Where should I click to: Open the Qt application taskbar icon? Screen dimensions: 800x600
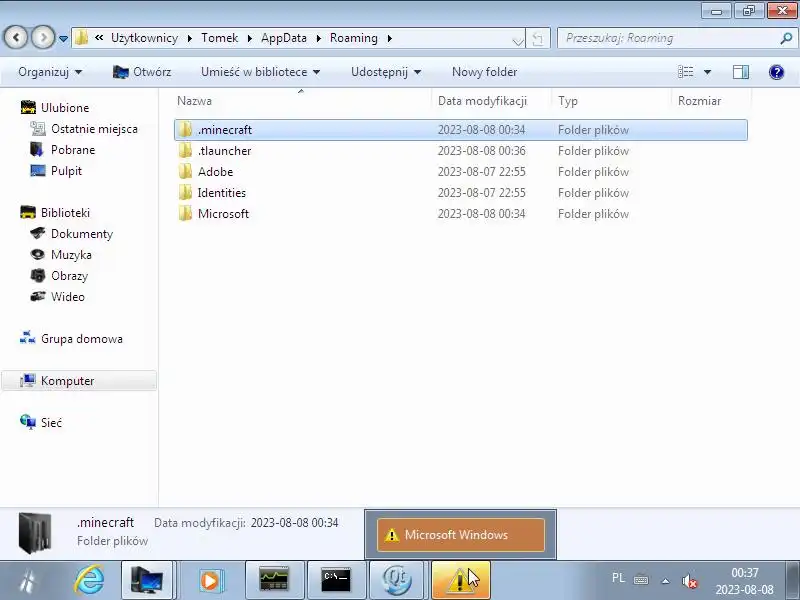coord(398,581)
